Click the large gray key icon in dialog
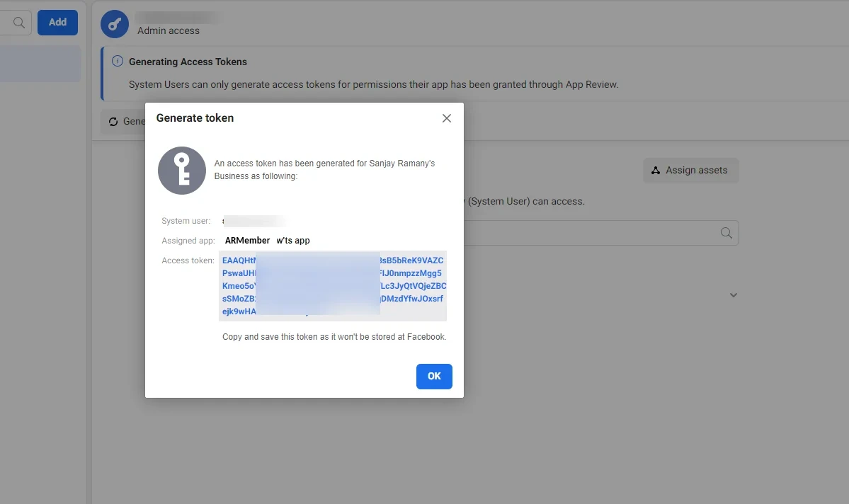 point(182,171)
